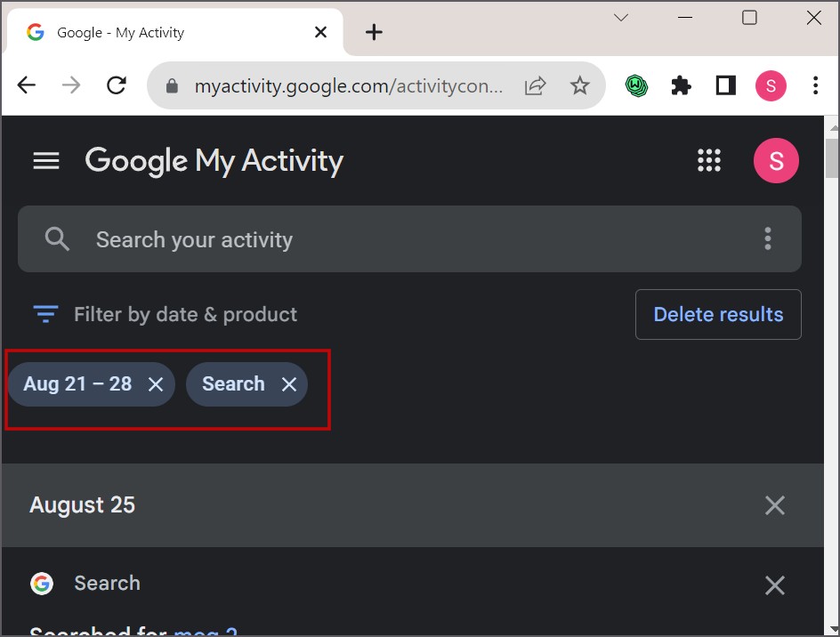Screen dimensions: 840x637
Task: Click the Google logo beside the Search activity entry
Action: pyautogui.click(x=42, y=584)
